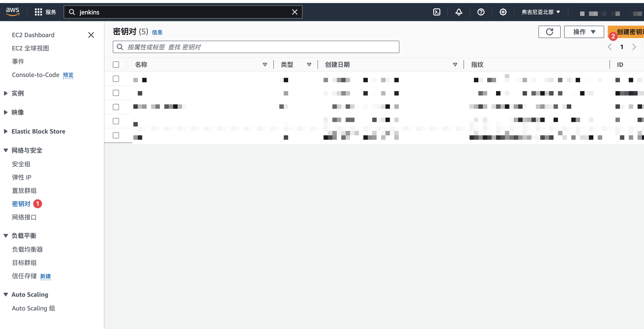
Task: Sort by the 创建日期 column arrow
Action: click(455, 65)
